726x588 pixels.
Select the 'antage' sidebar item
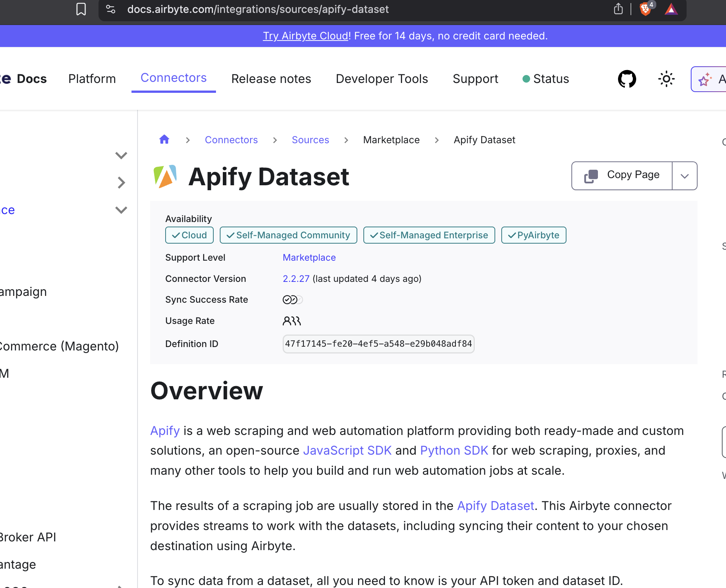18,565
